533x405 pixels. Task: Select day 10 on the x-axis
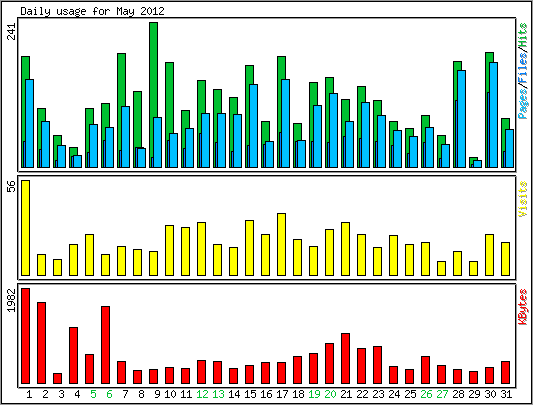click(170, 394)
